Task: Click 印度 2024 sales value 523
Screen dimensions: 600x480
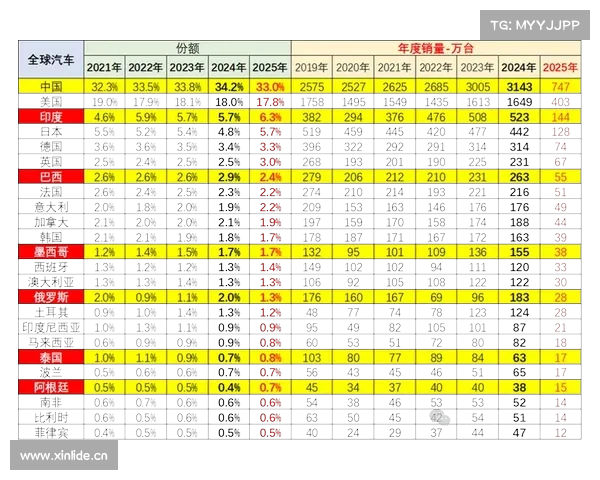Action: click(x=519, y=117)
